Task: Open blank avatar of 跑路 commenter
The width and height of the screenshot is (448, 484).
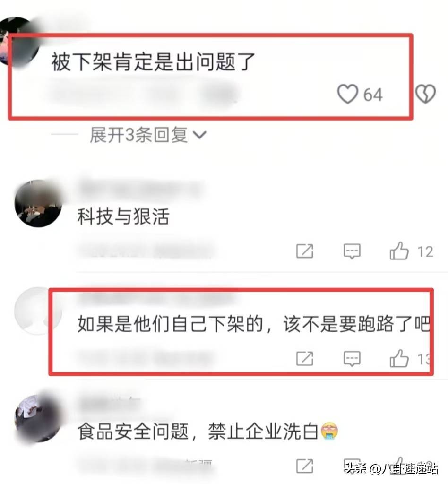Action: (x=38, y=311)
